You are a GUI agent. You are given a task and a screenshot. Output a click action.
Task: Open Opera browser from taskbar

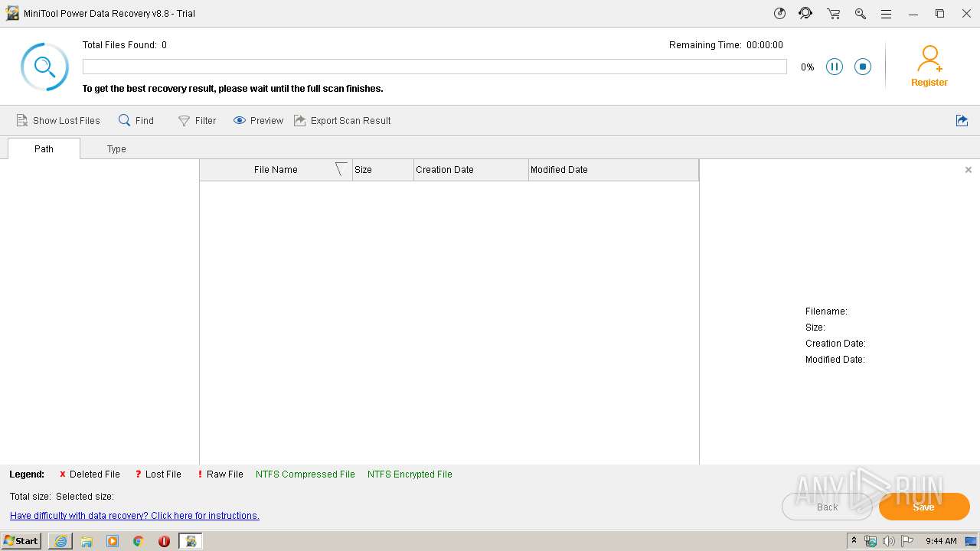(164, 541)
